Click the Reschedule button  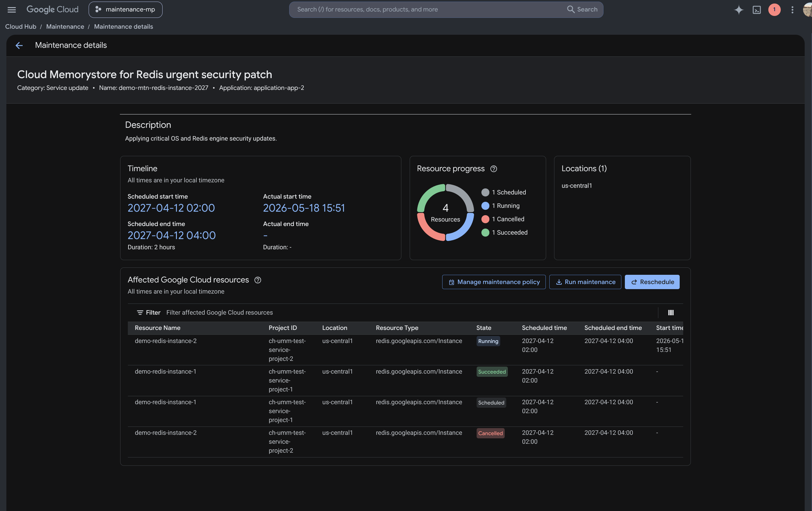(x=652, y=282)
